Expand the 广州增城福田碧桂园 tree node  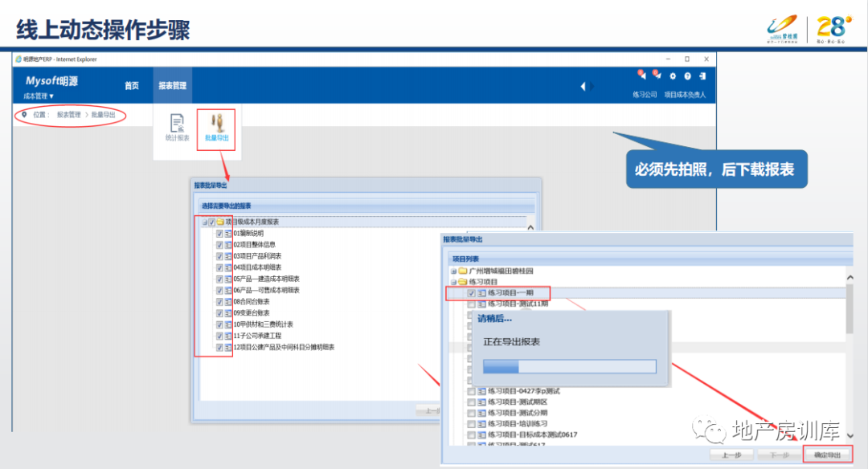[x=454, y=271]
